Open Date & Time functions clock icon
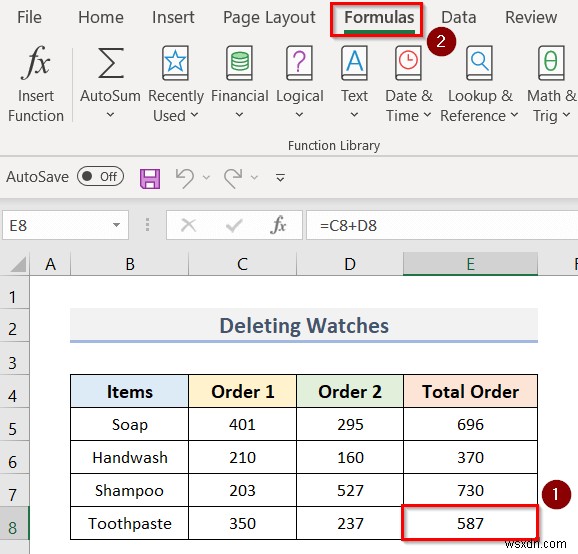The width and height of the screenshot is (578, 554). coord(408,63)
